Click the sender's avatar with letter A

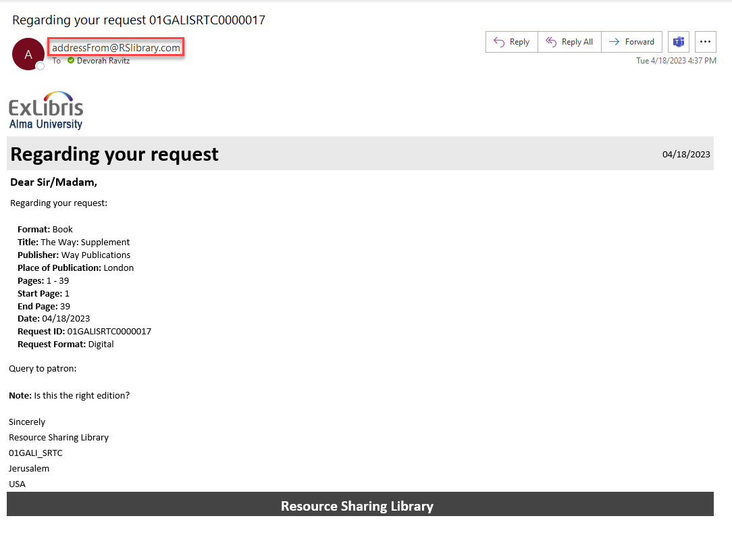(x=28, y=54)
